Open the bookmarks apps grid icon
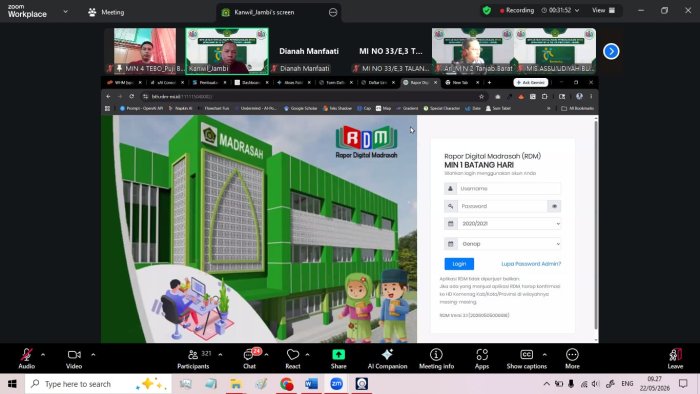Screen dimensions: 700x394 (x=108, y=108)
